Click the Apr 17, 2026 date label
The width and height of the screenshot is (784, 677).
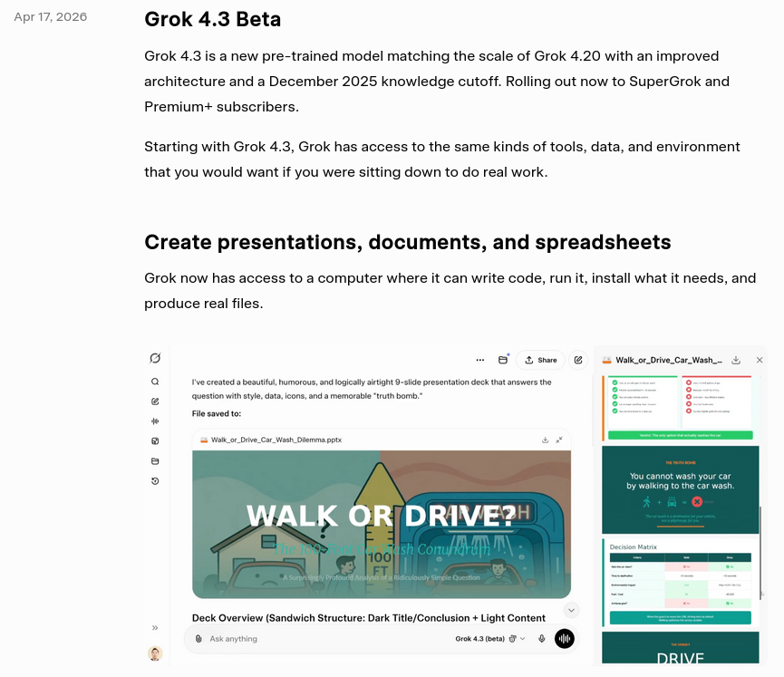click(51, 17)
